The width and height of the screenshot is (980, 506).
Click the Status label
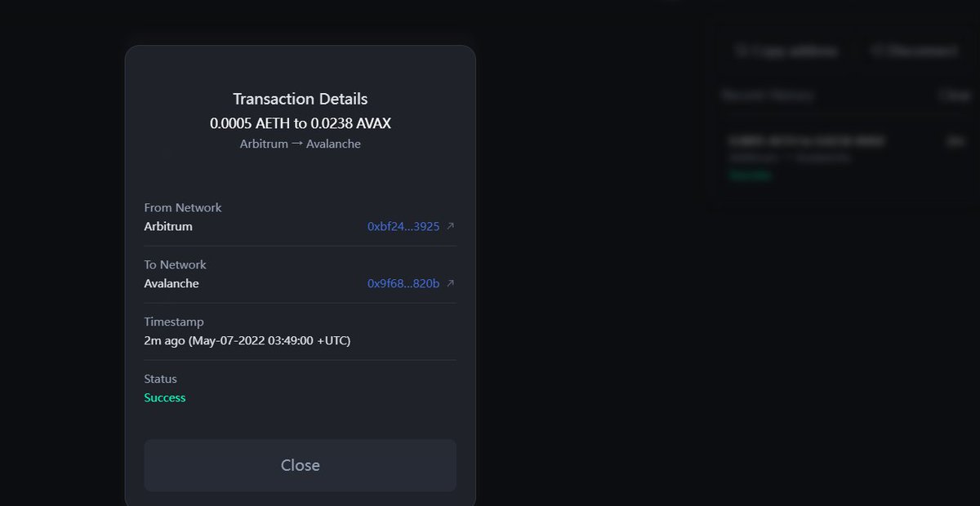161,379
